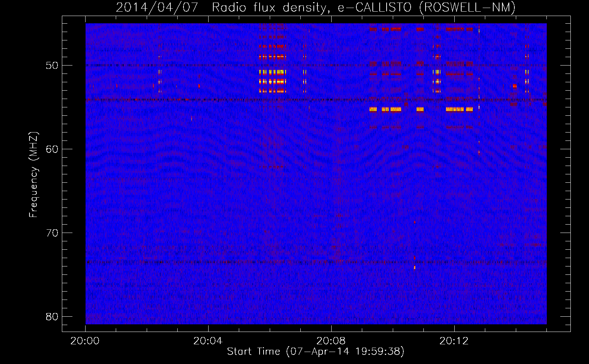Click the "80" frequency tick label
This screenshot has width=589, height=364.
click(x=52, y=317)
